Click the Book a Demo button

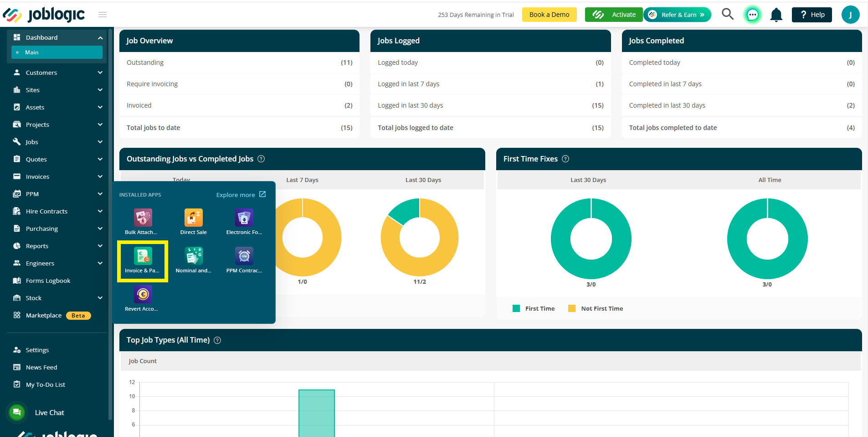[x=549, y=15]
